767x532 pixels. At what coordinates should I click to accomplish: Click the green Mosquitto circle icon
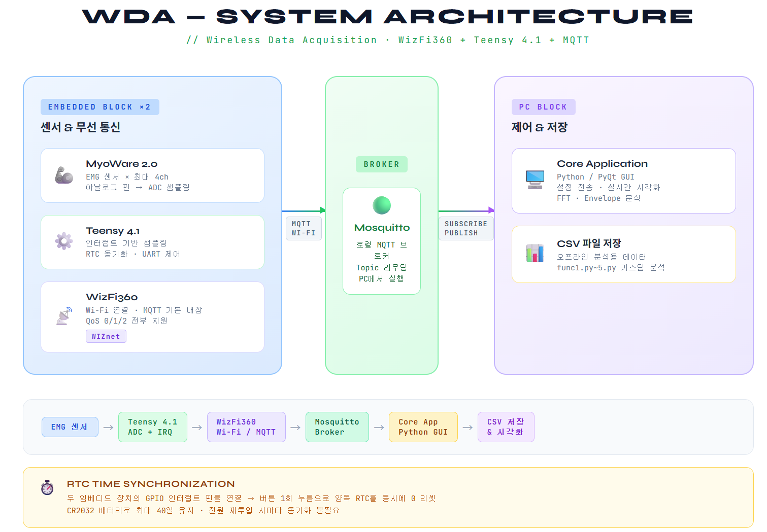(x=382, y=205)
